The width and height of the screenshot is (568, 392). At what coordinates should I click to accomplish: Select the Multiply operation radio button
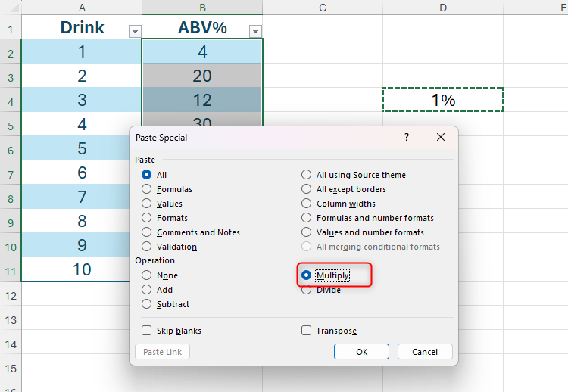(x=307, y=275)
